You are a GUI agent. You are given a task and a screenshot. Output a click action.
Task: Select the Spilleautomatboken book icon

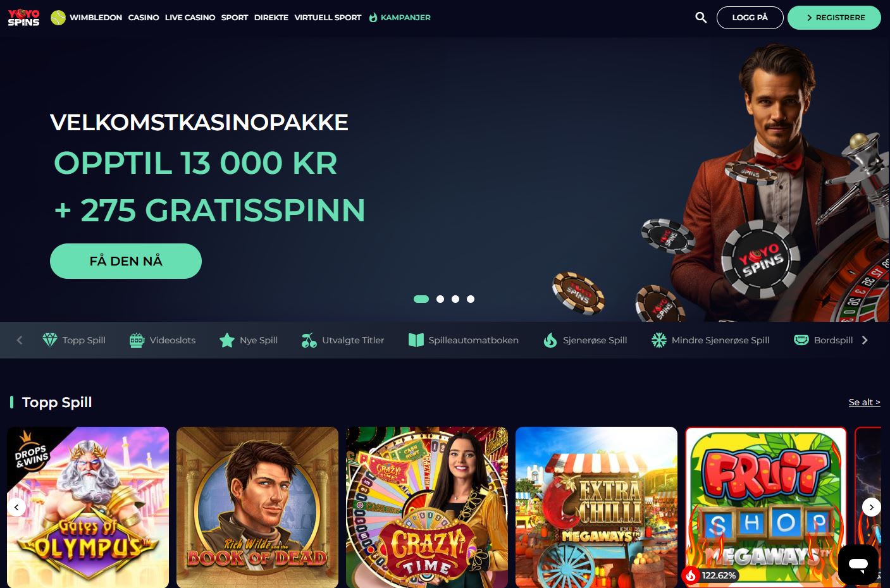[x=416, y=340]
